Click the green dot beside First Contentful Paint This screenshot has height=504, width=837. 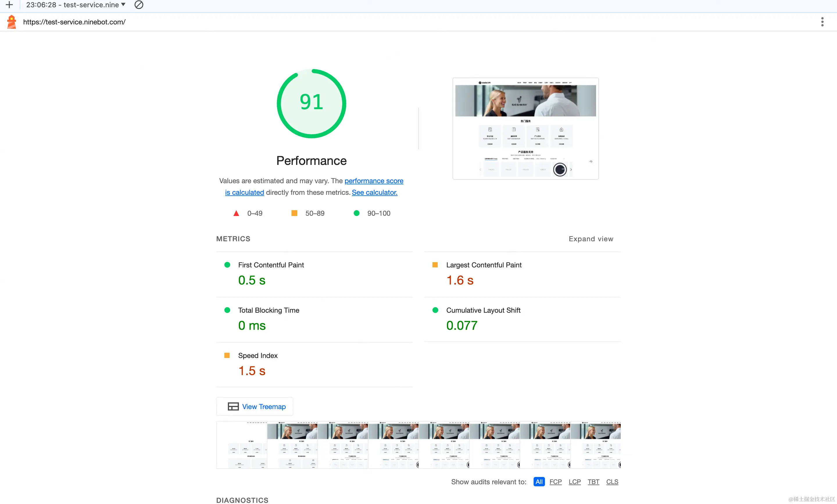coord(227,265)
